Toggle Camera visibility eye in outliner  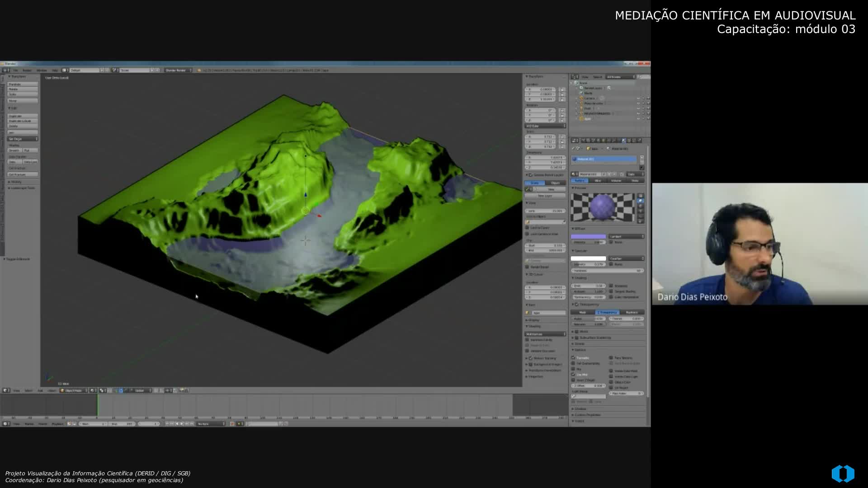click(638, 98)
